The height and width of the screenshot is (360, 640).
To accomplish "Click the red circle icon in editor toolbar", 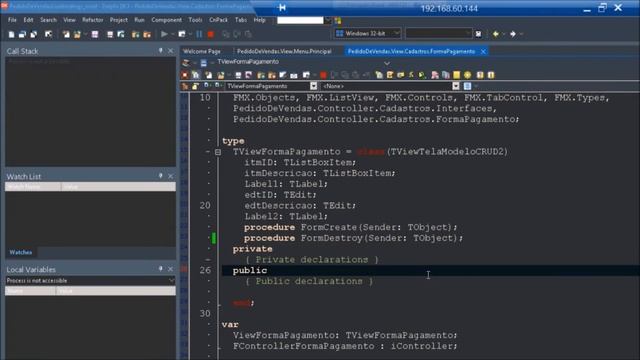I will pyautogui.click(x=323, y=75).
